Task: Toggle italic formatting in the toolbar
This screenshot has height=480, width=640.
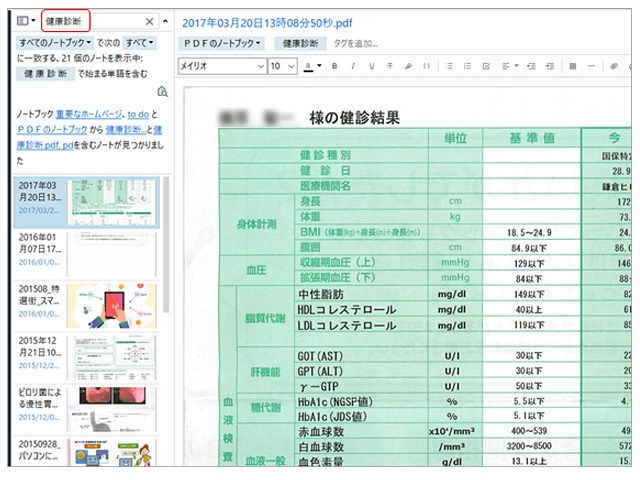Action: pos(353,66)
